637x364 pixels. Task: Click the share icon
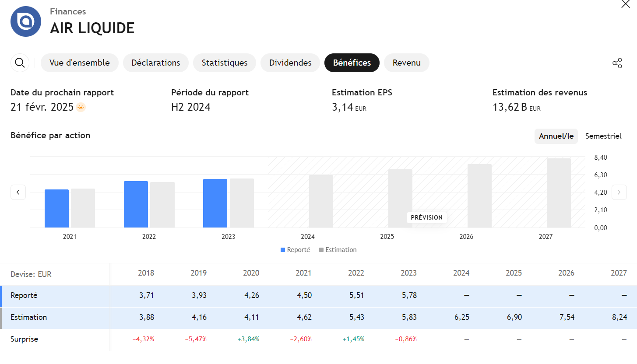click(x=617, y=63)
